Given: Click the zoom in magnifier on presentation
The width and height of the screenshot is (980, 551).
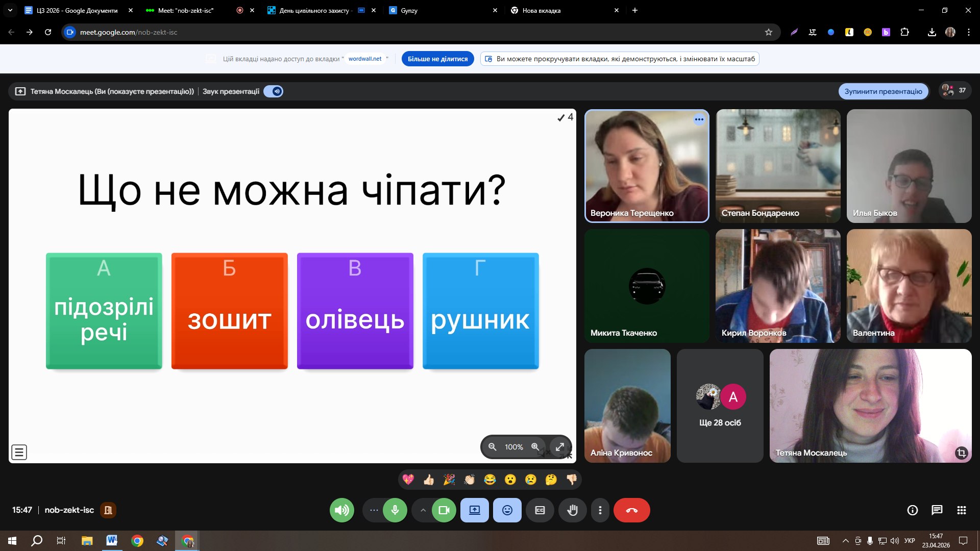Looking at the screenshot, I should click(x=535, y=447).
